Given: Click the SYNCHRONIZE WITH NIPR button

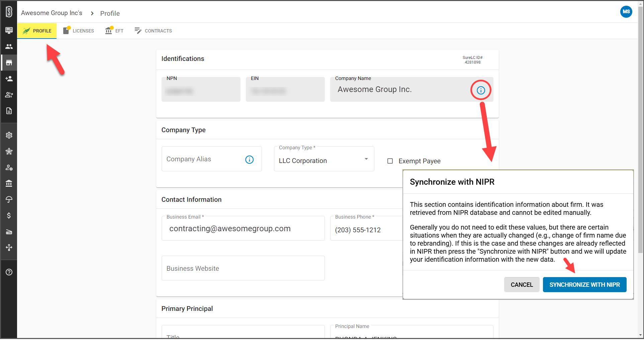Looking at the screenshot, I should 584,284.
